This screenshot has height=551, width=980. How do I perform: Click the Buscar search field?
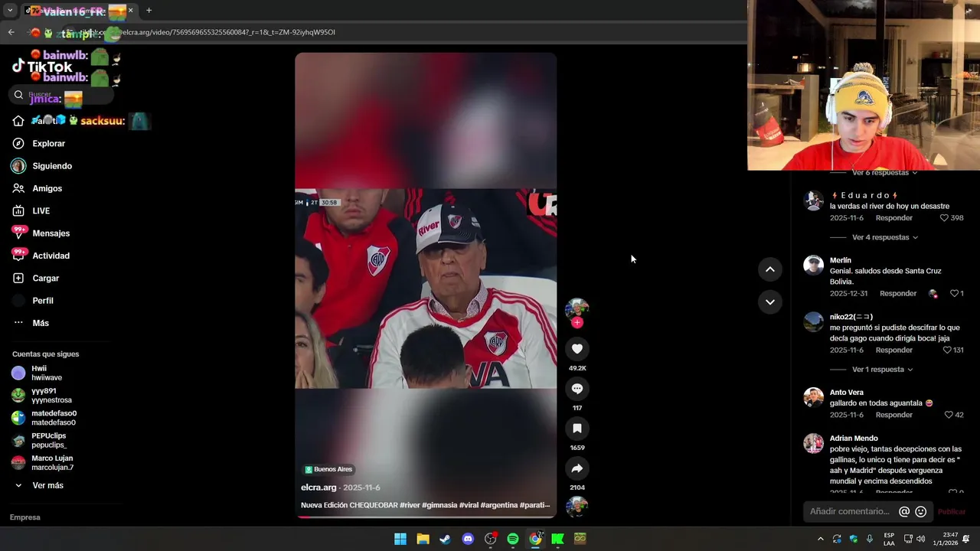[61, 95]
